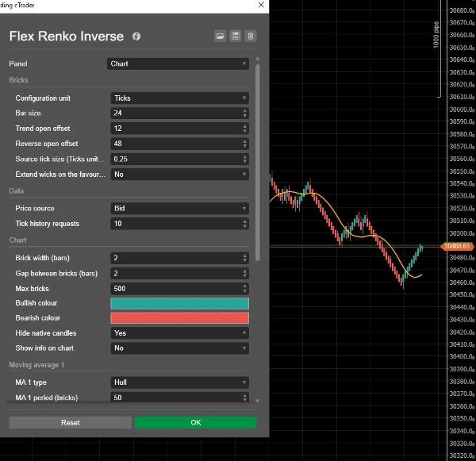Image resolution: width=476 pixels, height=461 pixels.
Task: Click the scrollbar up arrow
Action: [x=258, y=59]
